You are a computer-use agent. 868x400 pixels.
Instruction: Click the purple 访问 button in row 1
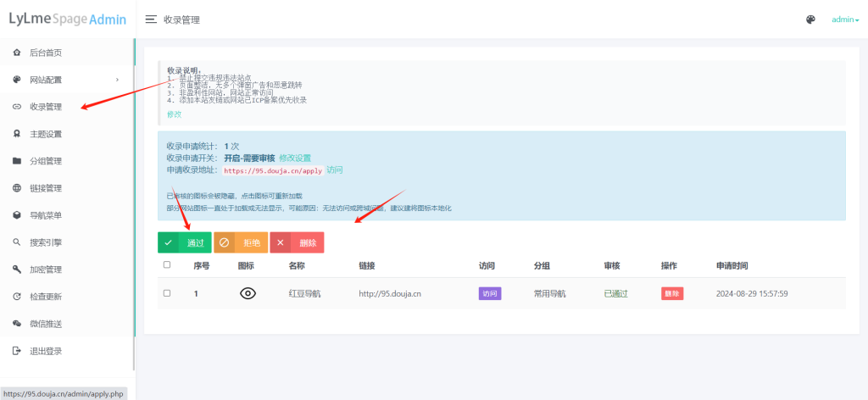coord(490,294)
